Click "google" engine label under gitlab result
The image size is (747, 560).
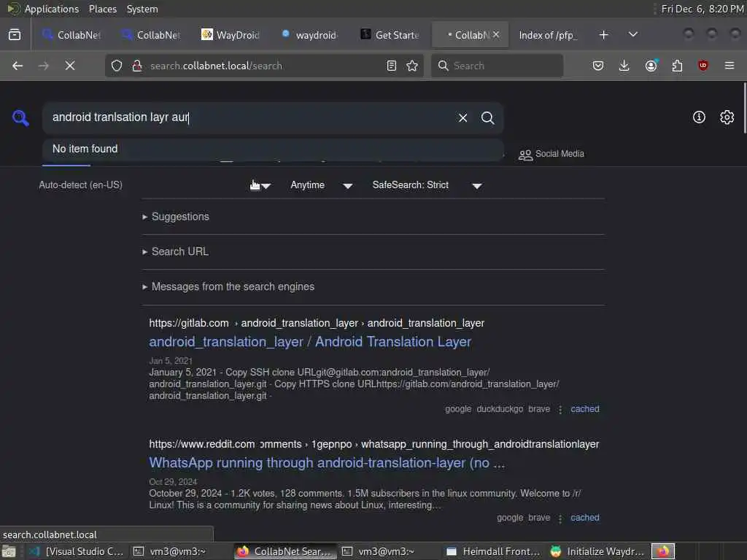[458, 408]
